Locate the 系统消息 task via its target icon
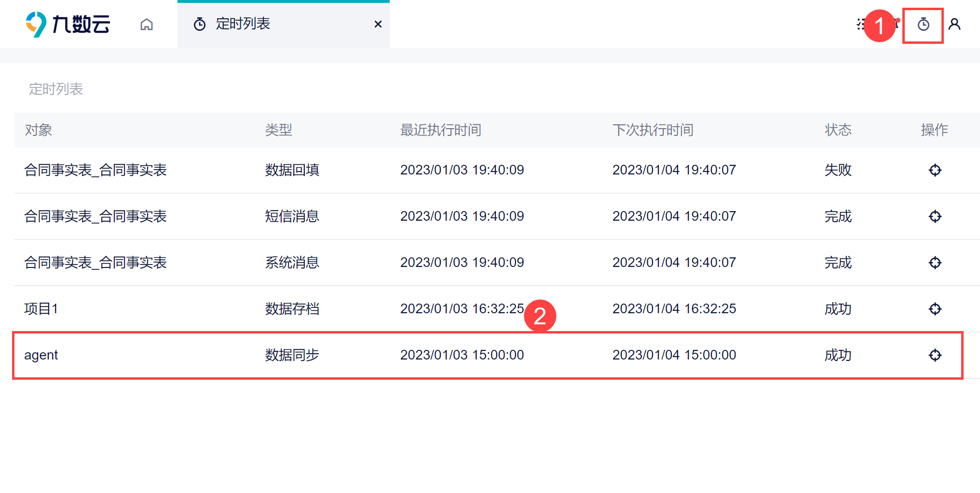Screen dimensions: 980x493 pyautogui.click(x=935, y=263)
